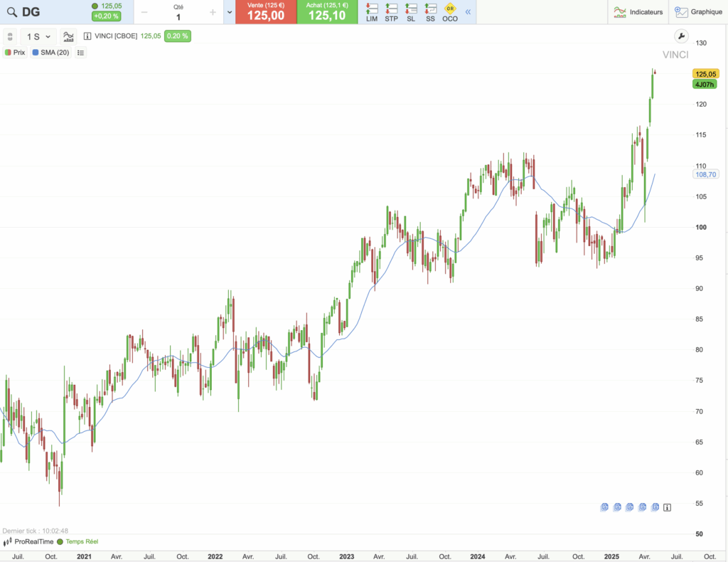Viewport: 728px width, 562px height.
Task: Click the blue SMA (20) color swatch
Action: [36, 53]
